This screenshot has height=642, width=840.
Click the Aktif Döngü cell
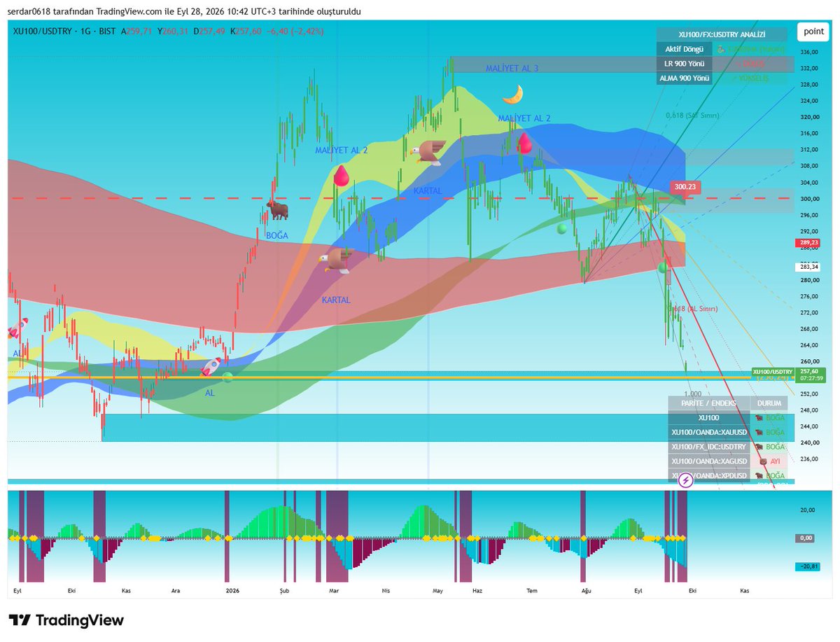(685, 49)
